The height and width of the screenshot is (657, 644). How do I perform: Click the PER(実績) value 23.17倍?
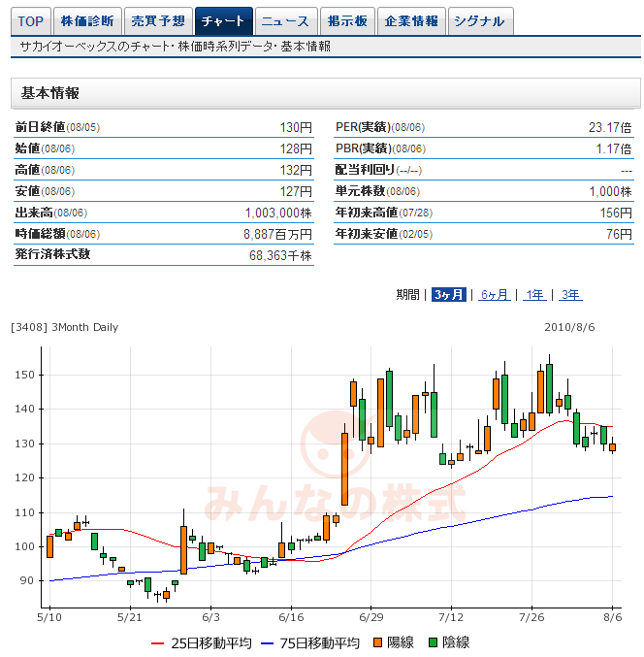click(x=610, y=127)
